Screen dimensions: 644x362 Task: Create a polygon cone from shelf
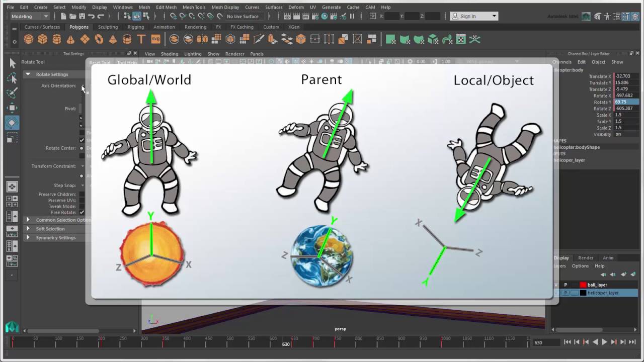[71, 39]
